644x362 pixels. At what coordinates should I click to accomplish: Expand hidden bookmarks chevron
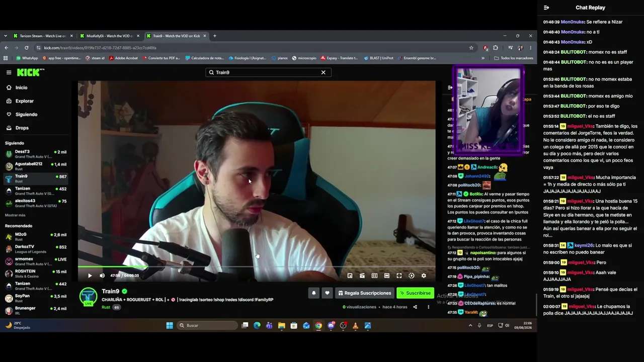(483, 58)
